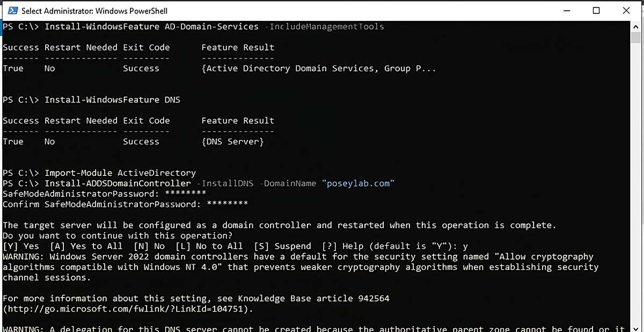
Task: Click the Install-WindowsFeature DNS command line
Action: [113, 99]
